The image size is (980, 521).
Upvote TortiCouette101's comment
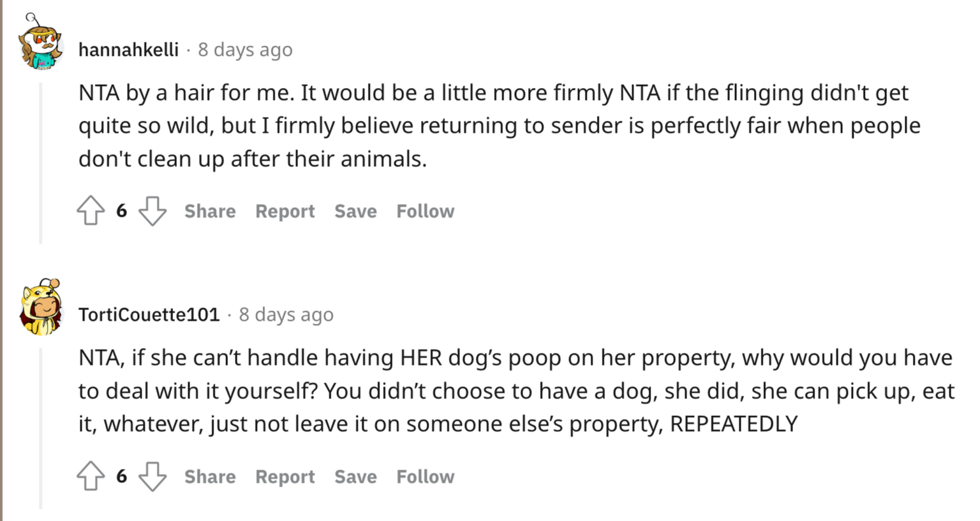91,476
